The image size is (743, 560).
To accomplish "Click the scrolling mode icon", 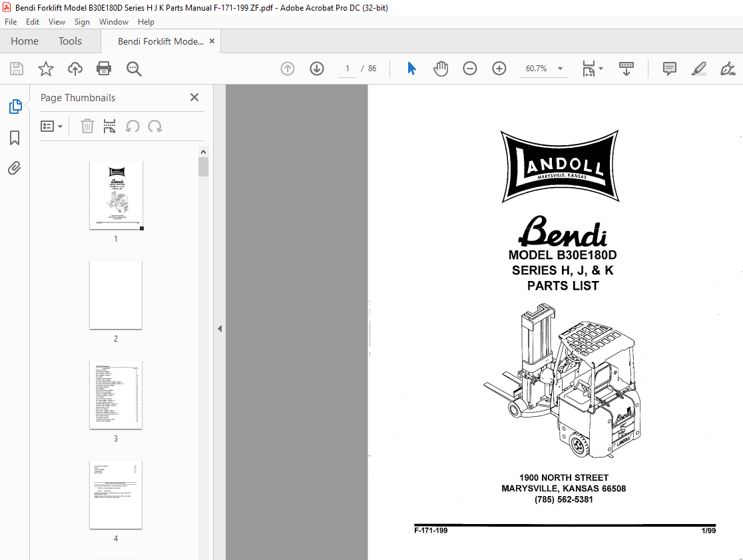I will point(626,69).
